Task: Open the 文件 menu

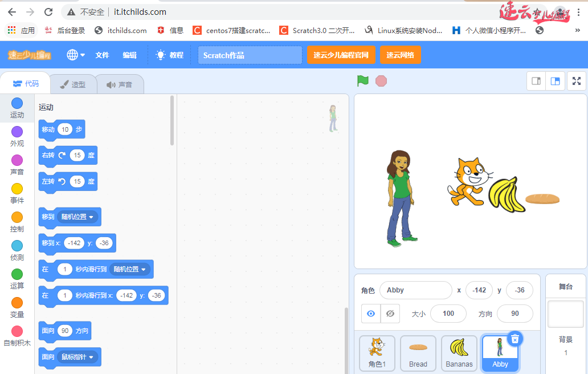Action: [x=102, y=55]
